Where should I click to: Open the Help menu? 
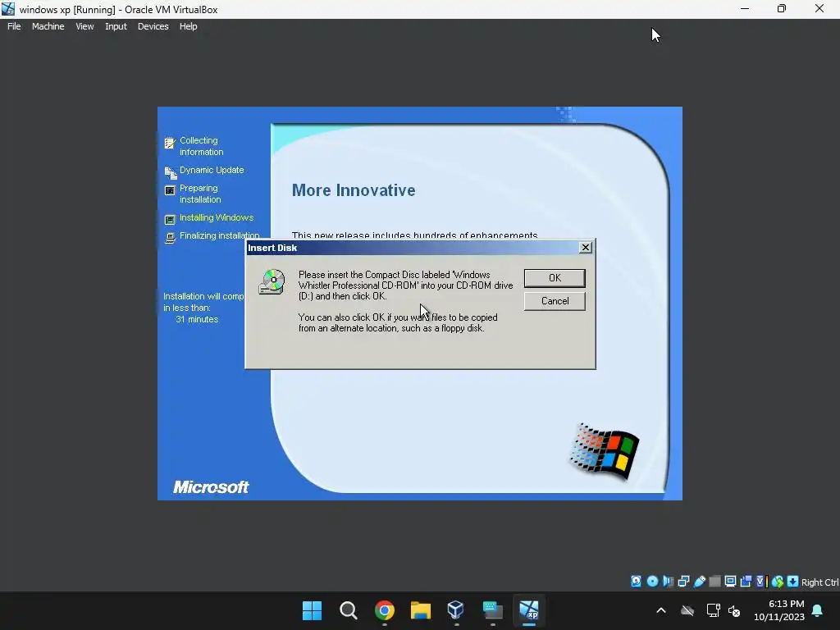[x=188, y=26]
